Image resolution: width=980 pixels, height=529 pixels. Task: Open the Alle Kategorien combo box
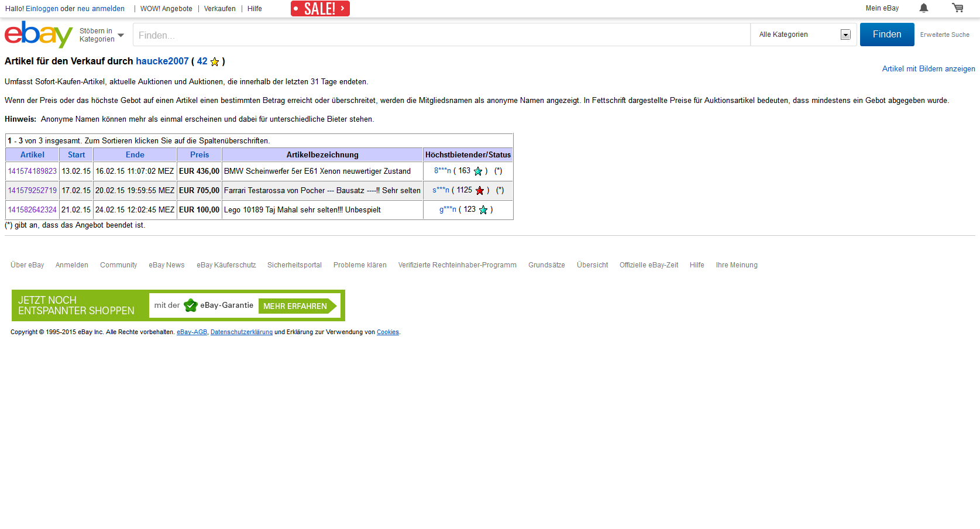point(804,35)
